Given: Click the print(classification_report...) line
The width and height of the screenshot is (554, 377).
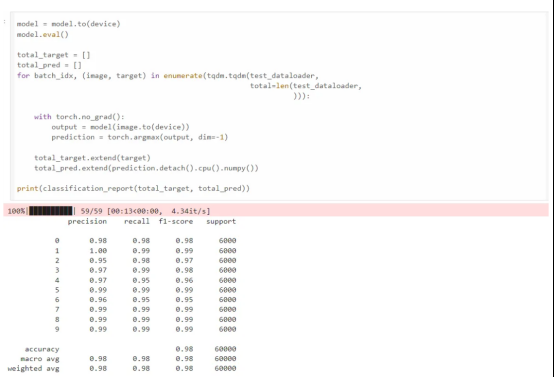Looking at the screenshot, I should pos(133,188).
